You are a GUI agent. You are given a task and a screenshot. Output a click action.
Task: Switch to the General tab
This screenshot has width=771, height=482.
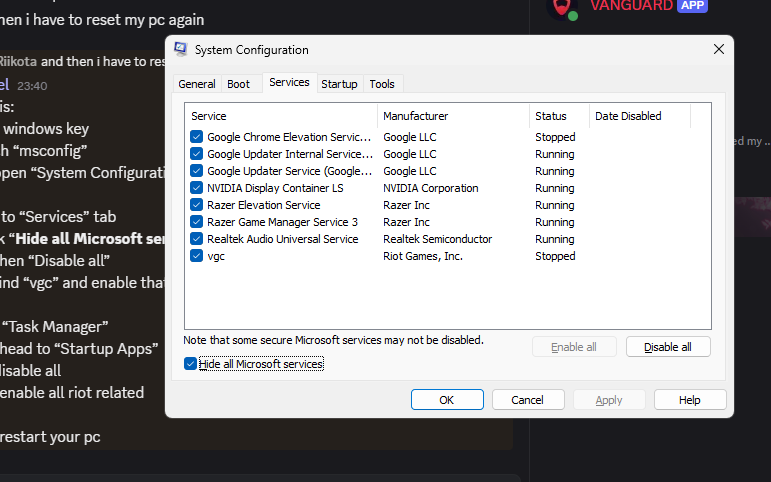coord(197,84)
